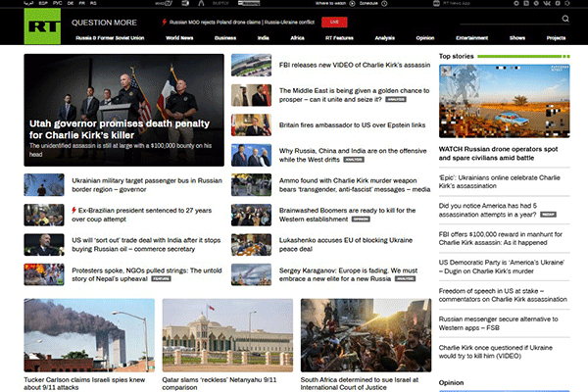Open thumbnail for FBI releases new VIDEO story

pos(251,65)
